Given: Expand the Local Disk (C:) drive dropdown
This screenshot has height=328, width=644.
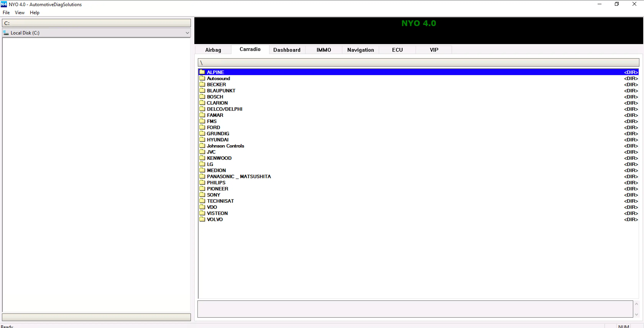Looking at the screenshot, I should pos(187,33).
